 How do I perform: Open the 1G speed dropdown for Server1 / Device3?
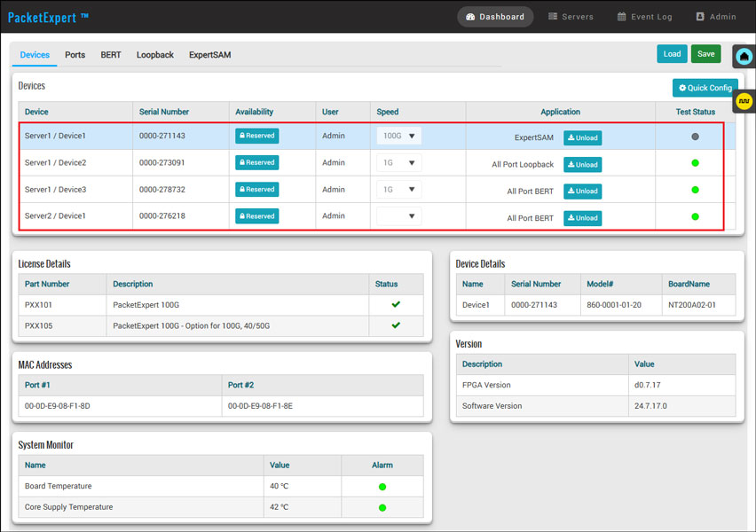pyautogui.click(x=398, y=190)
